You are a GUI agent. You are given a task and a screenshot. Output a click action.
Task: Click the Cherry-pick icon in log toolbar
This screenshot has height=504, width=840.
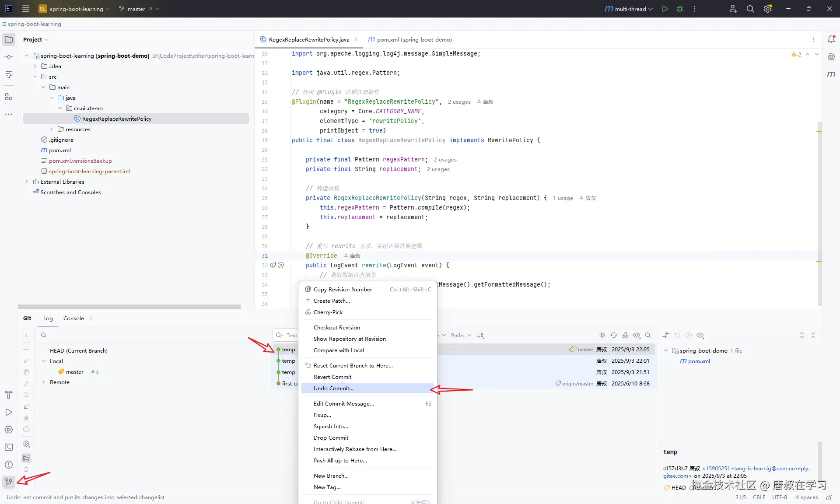click(x=625, y=336)
